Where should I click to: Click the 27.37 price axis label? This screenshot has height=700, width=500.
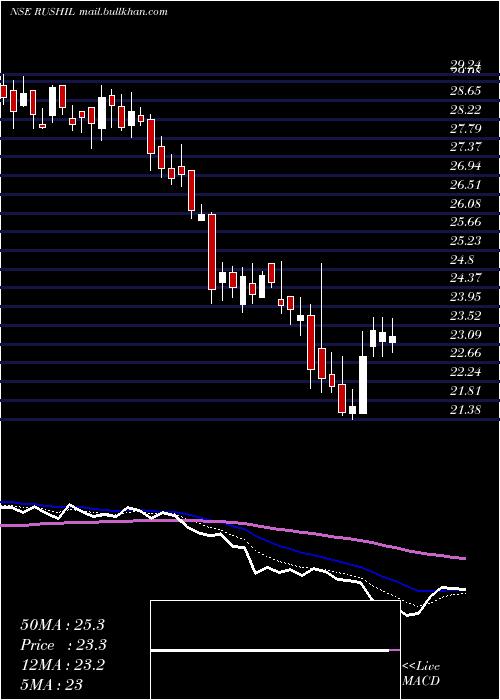465,147
